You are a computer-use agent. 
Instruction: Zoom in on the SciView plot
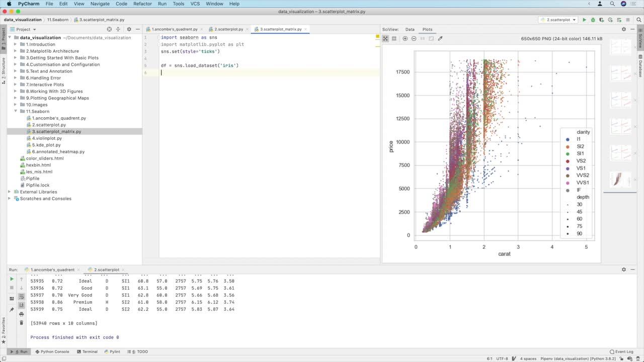coord(405,38)
